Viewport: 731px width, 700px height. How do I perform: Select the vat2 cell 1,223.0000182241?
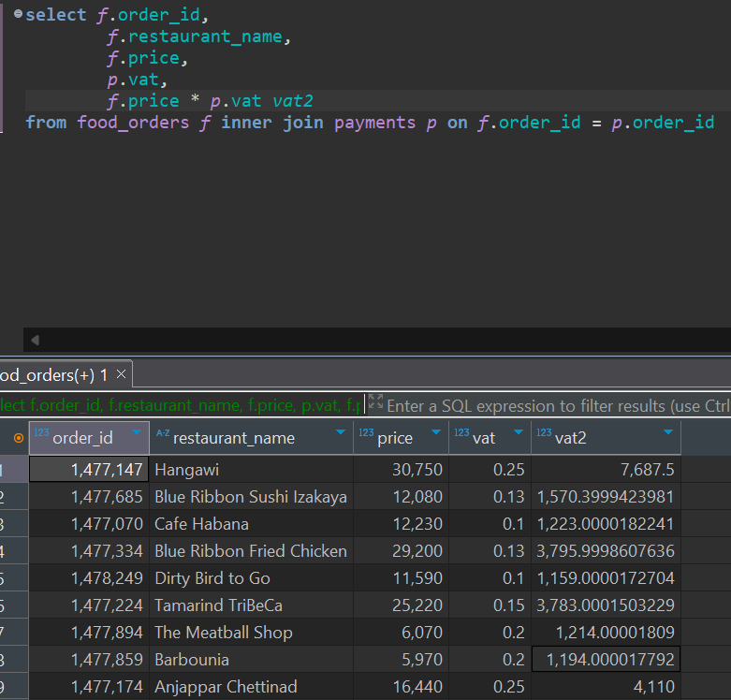[607, 523]
